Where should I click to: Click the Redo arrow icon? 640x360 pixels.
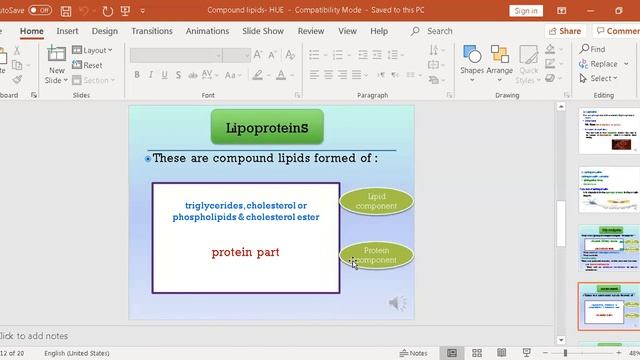point(107,11)
